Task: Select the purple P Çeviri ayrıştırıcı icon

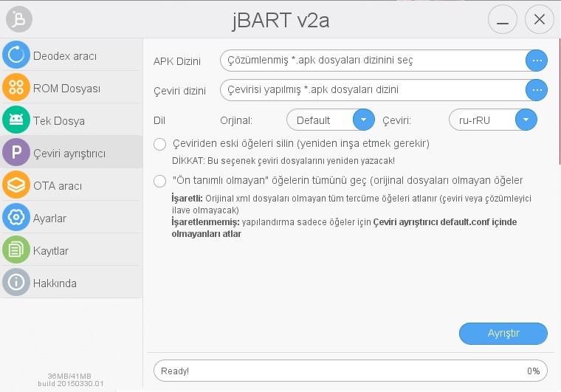Action: pos(16,152)
